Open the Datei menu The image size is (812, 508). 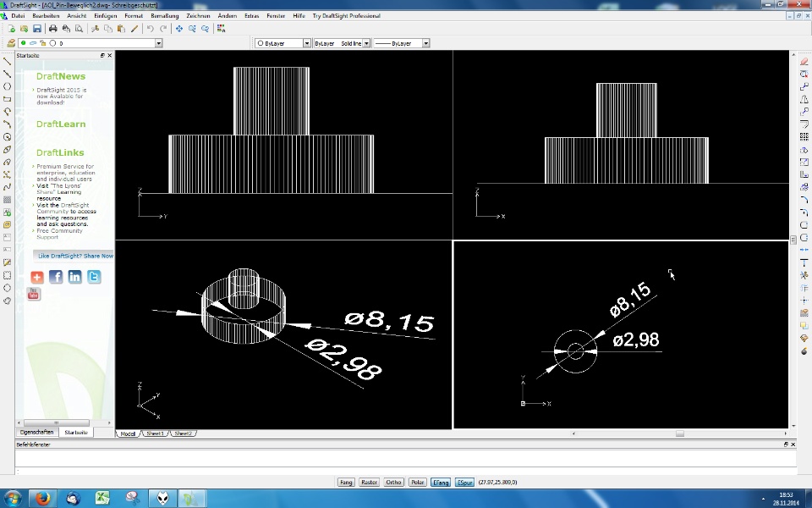pyautogui.click(x=18, y=15)
